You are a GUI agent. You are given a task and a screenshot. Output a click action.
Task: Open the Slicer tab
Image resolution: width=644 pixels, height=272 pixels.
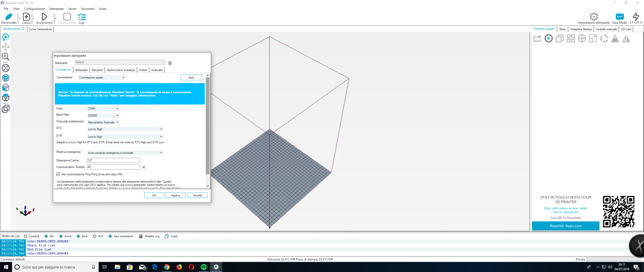click(562, 29)
